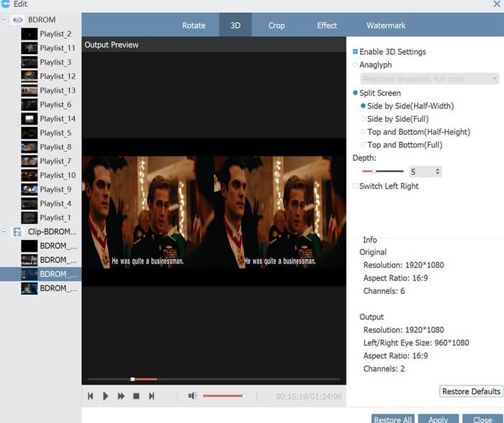Switch to the Rotate tab
The height and width of the screenshot is (423, 504).
[194, 25]
